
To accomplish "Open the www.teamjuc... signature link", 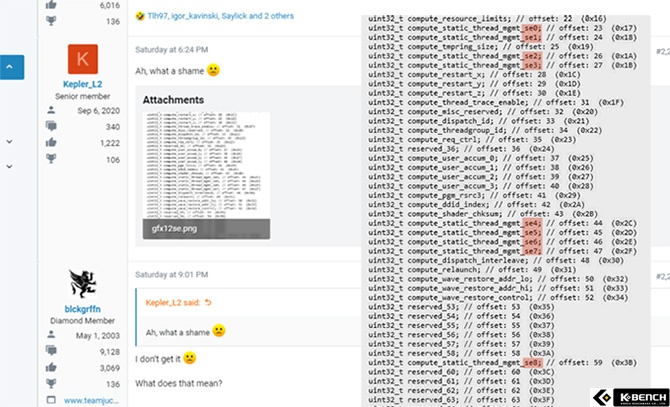I will 92,400.
